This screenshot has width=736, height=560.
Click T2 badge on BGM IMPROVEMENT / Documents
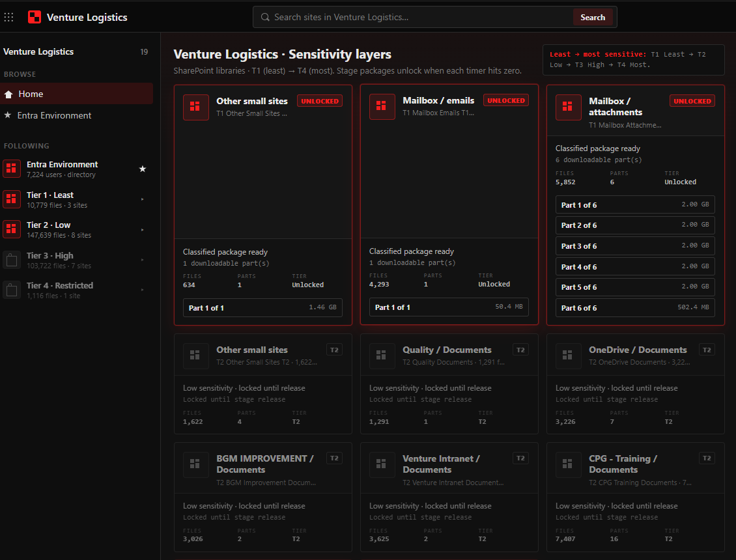tap(334, 458)
